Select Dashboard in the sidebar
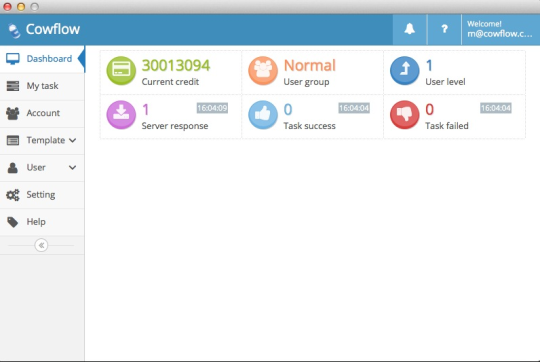 pos(42,59)
